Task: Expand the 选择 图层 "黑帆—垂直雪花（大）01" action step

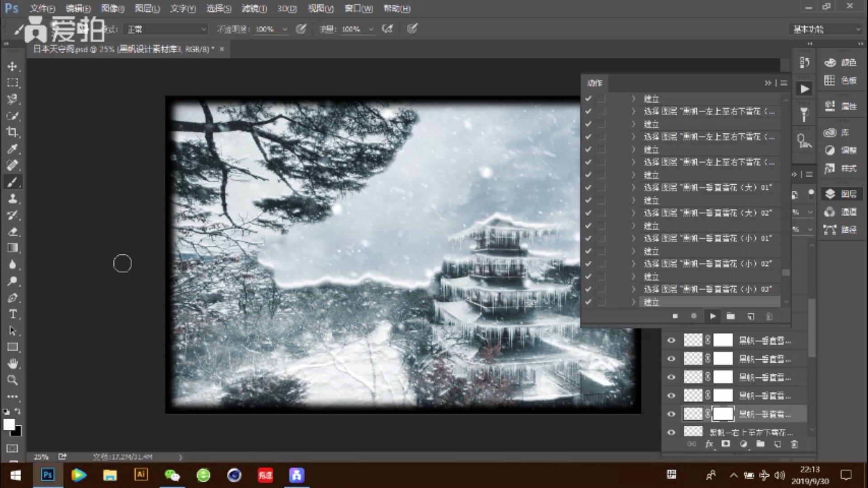Action: pyautogui.click(x=633, y=188)
